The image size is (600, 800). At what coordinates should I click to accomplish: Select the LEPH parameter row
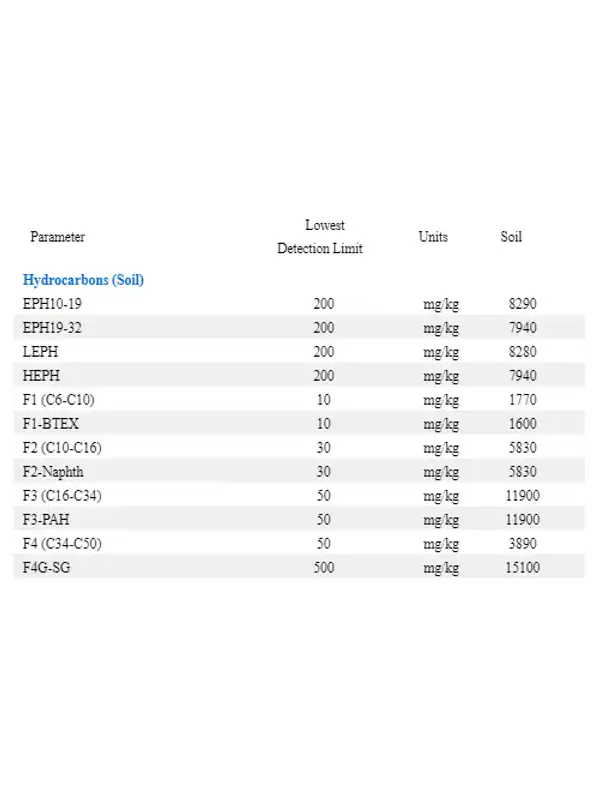click(x=39, y=352)
